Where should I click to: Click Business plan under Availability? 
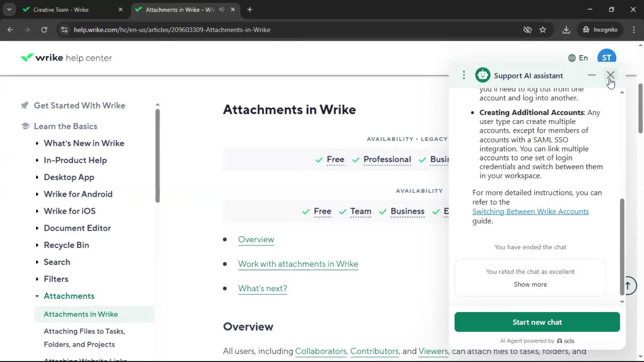(407, 212)
